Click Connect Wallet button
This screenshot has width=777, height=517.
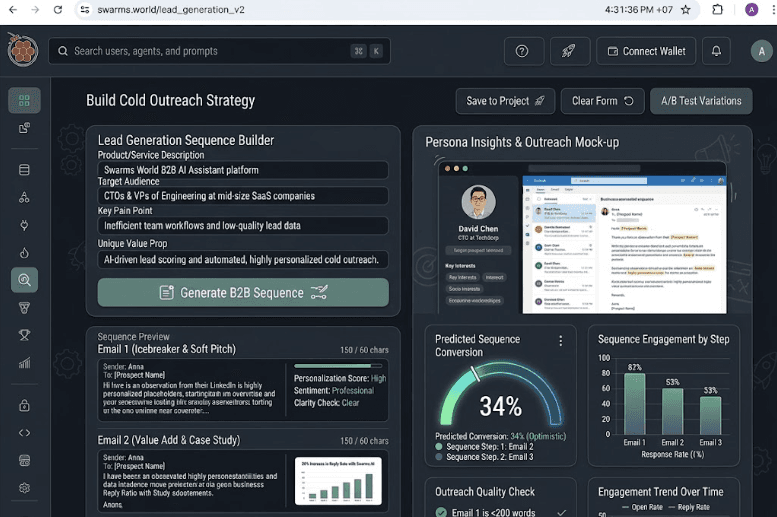(x=646, y=51)
